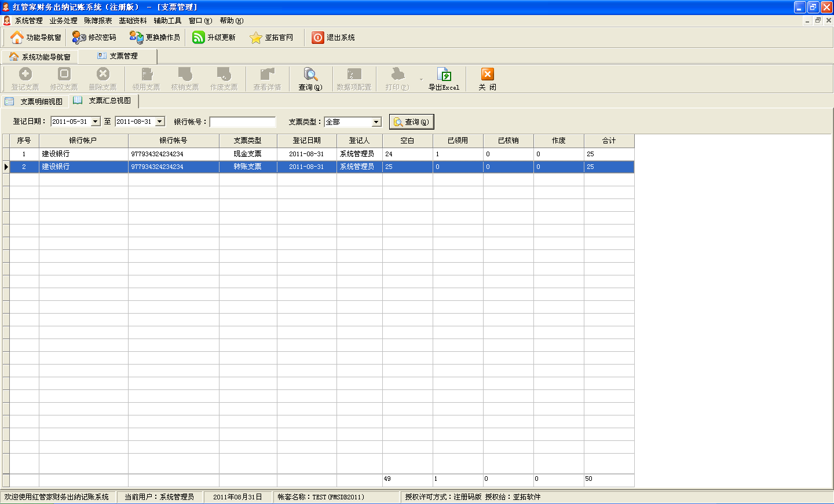Expand the 打印 dropdown arrow

421,79
